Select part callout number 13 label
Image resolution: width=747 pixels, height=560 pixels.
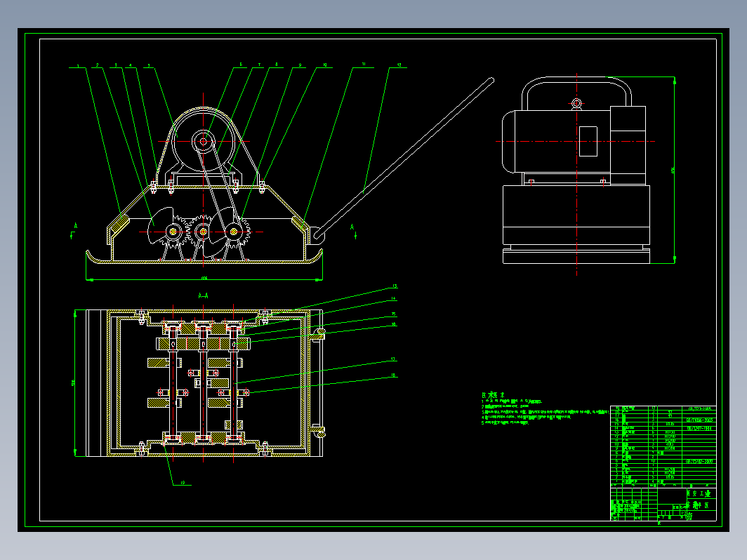click(x=395, y=286)
